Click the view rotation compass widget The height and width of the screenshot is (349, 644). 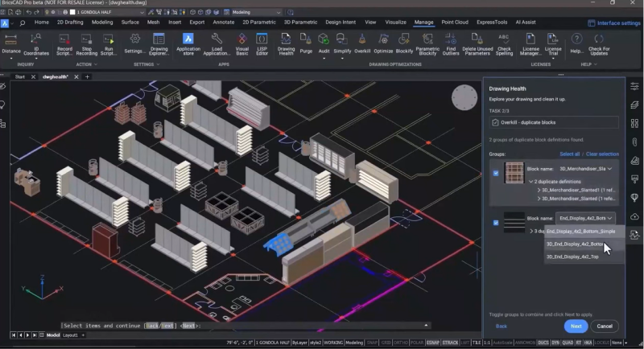[464, 97]
